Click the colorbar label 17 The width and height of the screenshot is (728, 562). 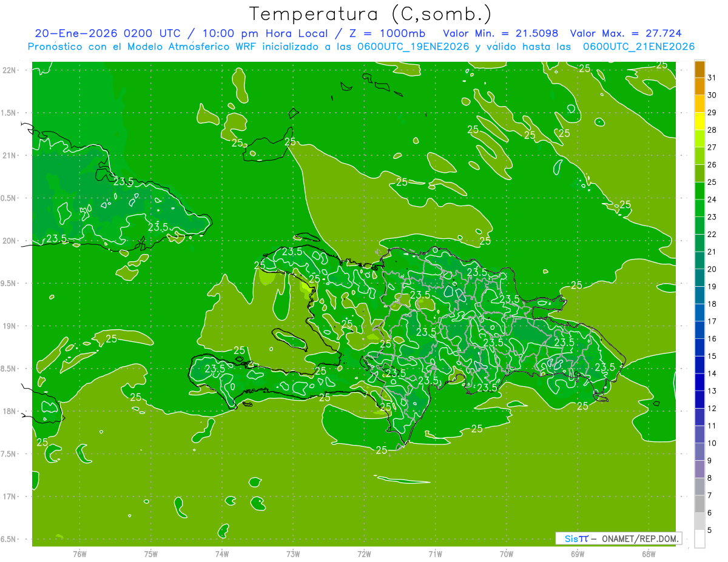712,321
